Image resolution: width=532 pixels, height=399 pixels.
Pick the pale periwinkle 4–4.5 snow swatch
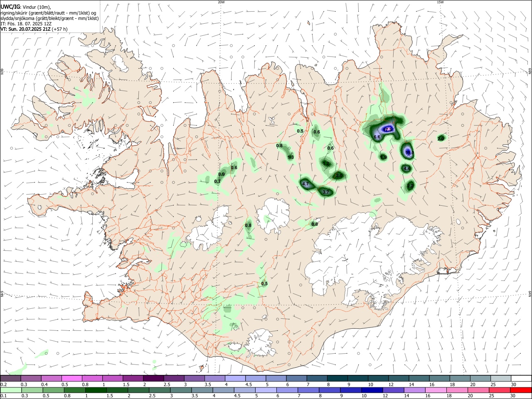pos(235,378)
